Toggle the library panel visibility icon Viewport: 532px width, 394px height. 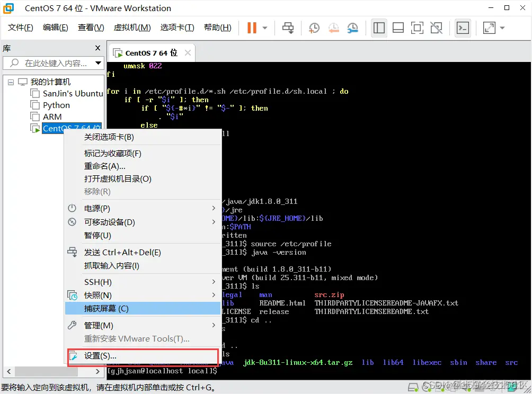click(x=379, y=28)
